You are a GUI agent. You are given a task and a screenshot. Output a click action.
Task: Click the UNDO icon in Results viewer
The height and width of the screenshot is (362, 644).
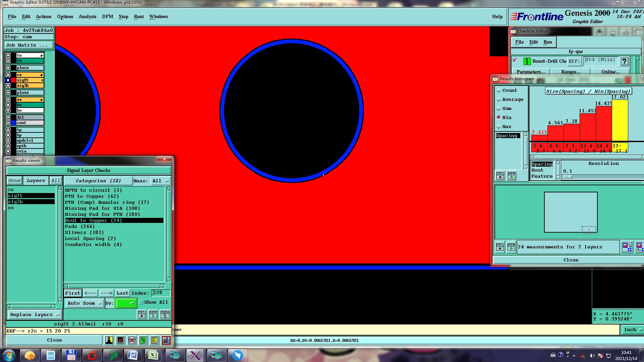165,314
